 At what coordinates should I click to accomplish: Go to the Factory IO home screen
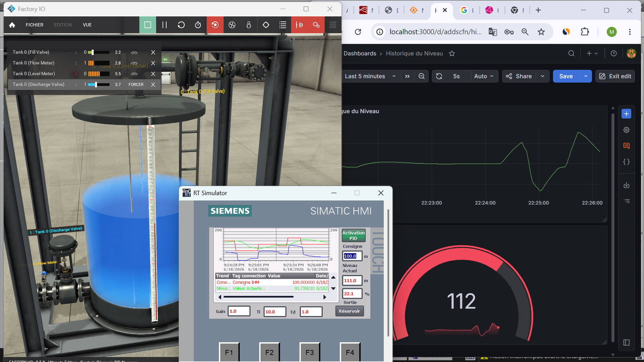[12, 25]
